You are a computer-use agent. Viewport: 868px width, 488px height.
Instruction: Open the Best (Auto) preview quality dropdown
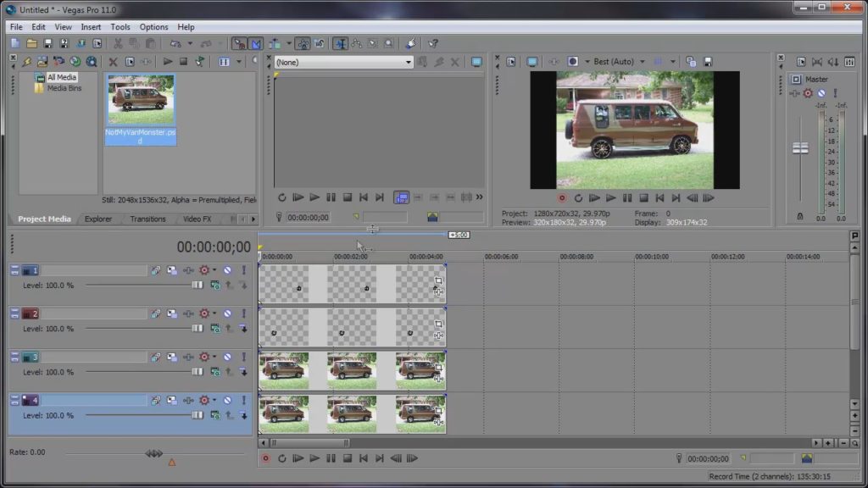[642, 62]
